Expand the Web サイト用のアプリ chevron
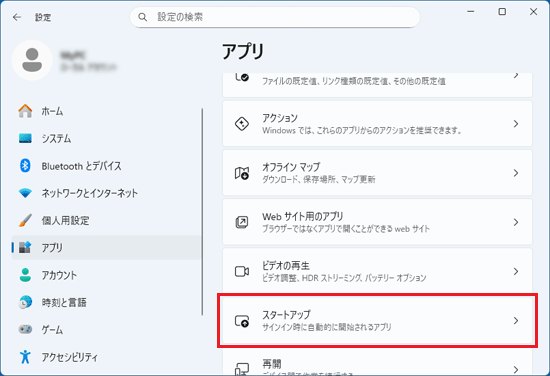This screenshot has height=376, width=550. click(x=516, y=222)
